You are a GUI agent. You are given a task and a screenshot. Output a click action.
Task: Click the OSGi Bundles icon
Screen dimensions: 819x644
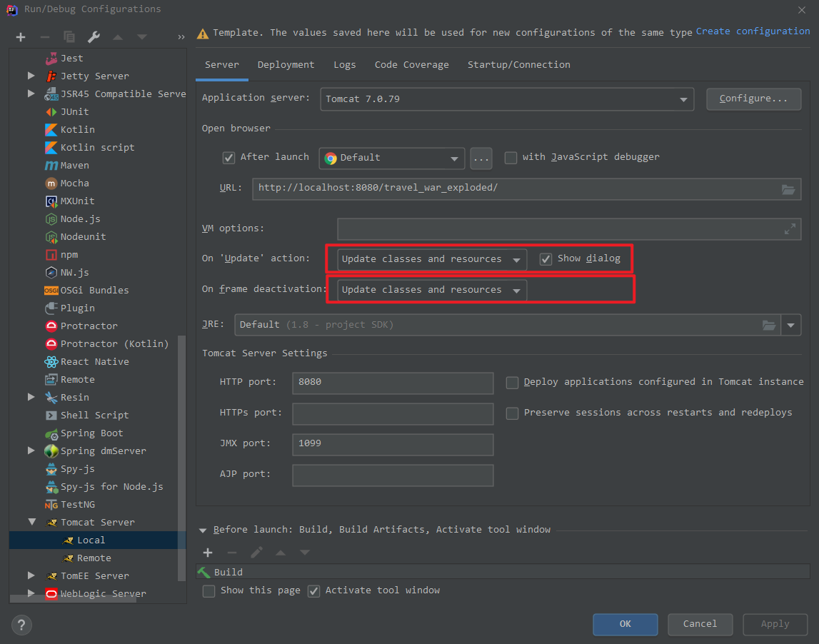point(51,291)
